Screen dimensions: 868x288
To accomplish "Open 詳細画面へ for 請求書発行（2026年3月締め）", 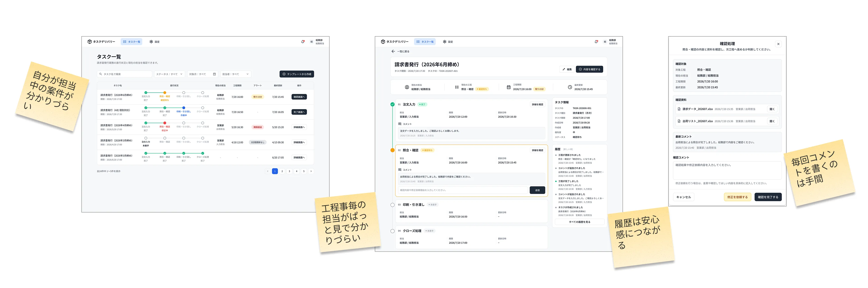I will [x=299, y=143].
